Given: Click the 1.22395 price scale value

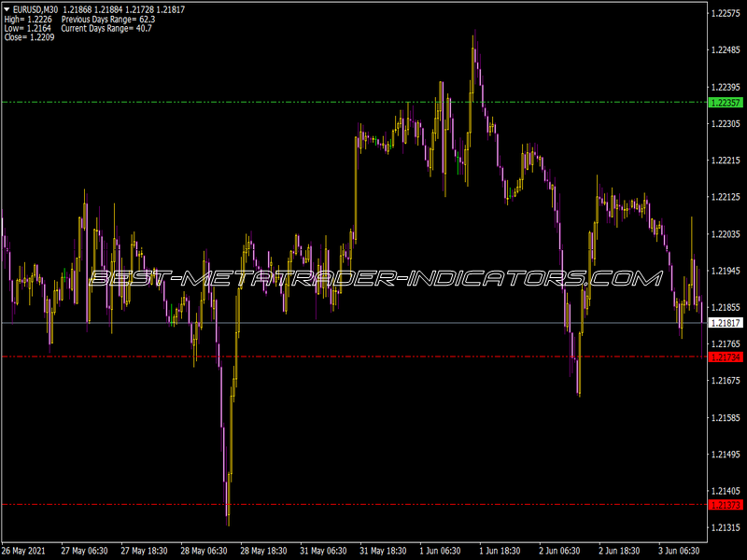Looking at the screenshot, I should click(x=726, y=87).
